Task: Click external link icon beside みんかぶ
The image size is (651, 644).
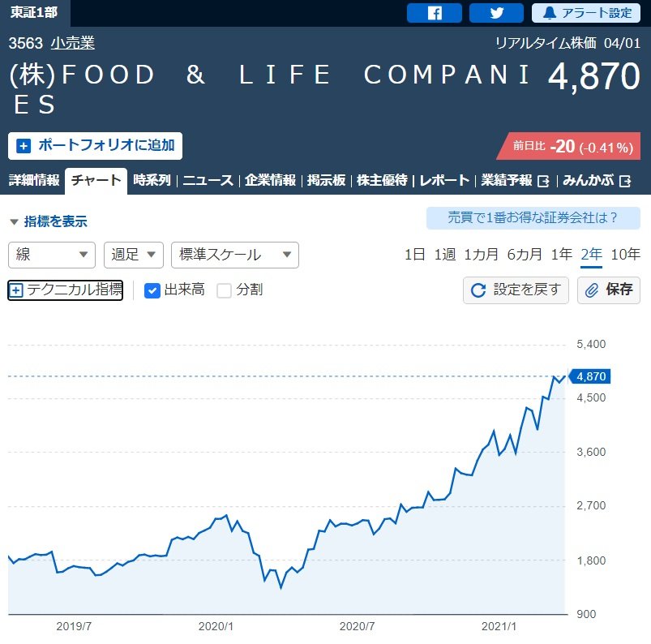Action: pos(625,181)
